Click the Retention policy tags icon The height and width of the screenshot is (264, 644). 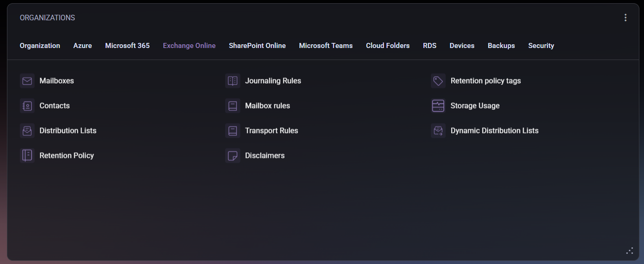tap(438, 81)
